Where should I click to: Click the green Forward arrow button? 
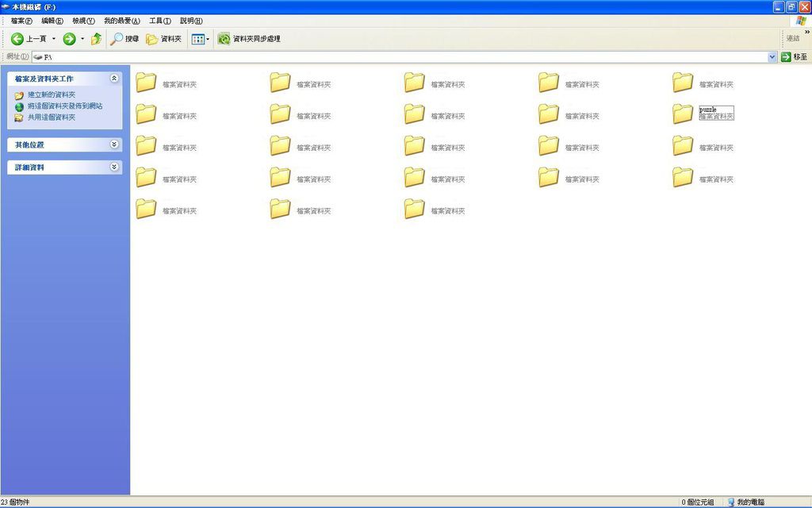[69, 39]
